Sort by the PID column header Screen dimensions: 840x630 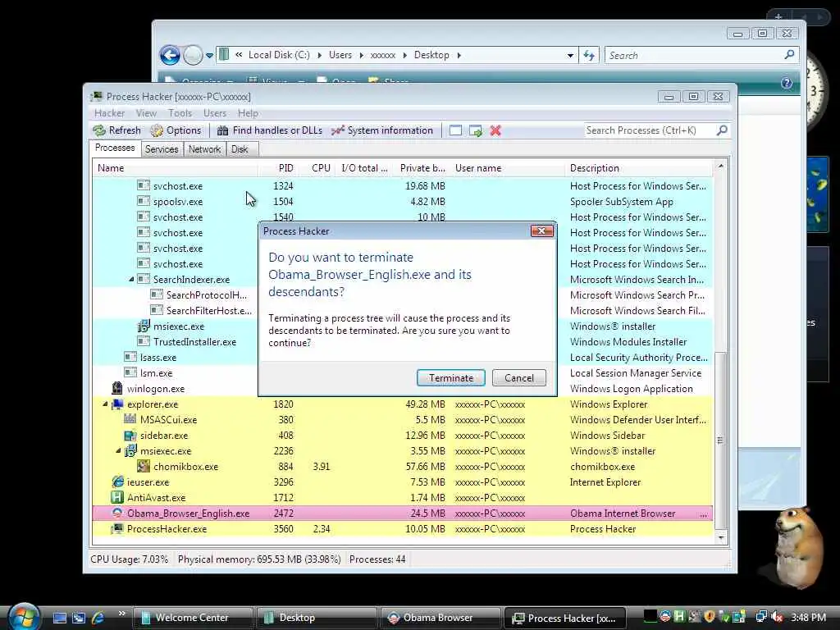[276, 168]
